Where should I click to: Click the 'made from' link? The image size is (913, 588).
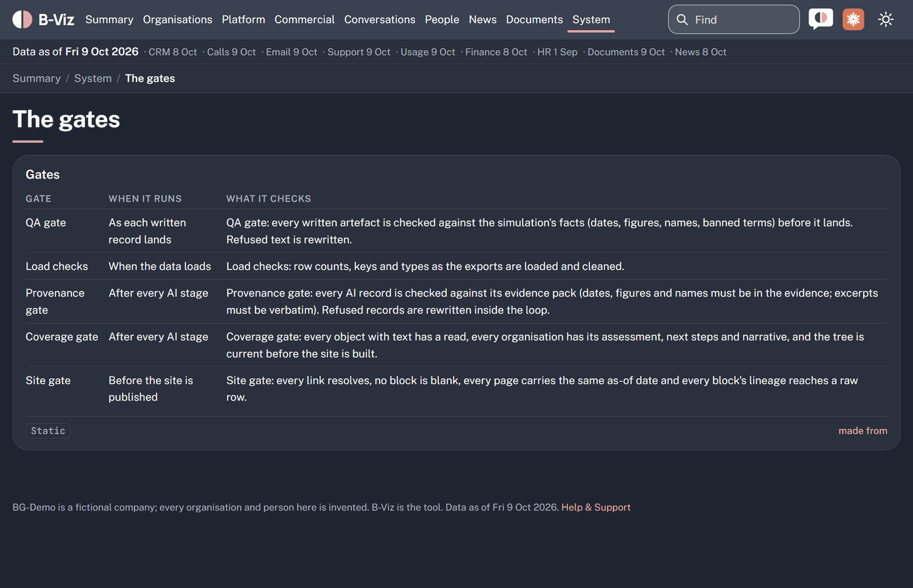(863, 431)
